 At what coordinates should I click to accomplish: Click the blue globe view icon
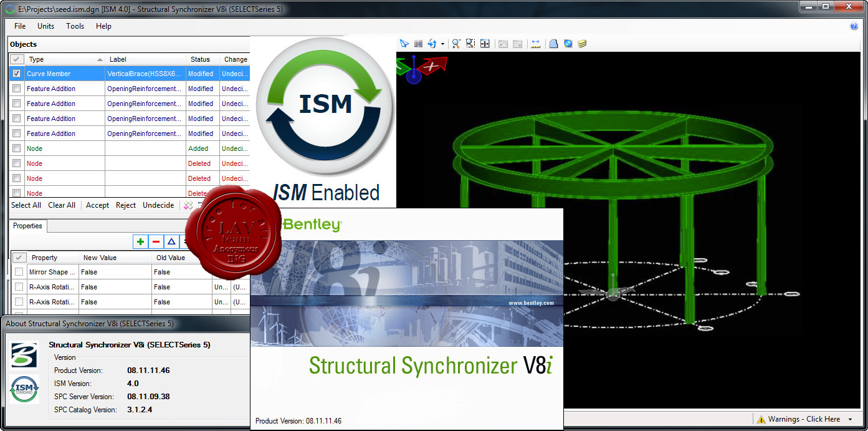[568, 44]
